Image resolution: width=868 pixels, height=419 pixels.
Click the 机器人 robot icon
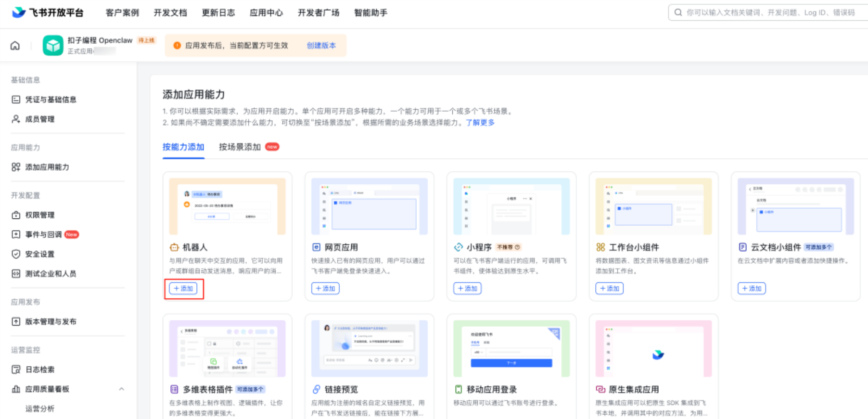tap(174, 247)
